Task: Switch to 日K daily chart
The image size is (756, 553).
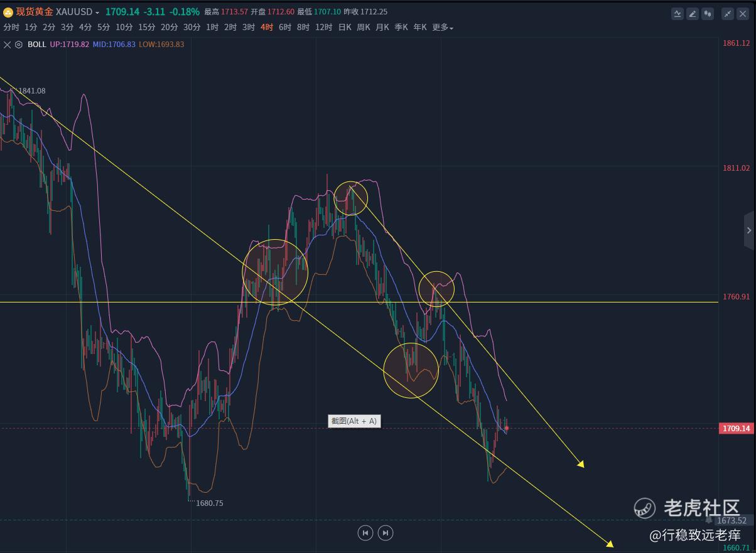Action: 345,28
